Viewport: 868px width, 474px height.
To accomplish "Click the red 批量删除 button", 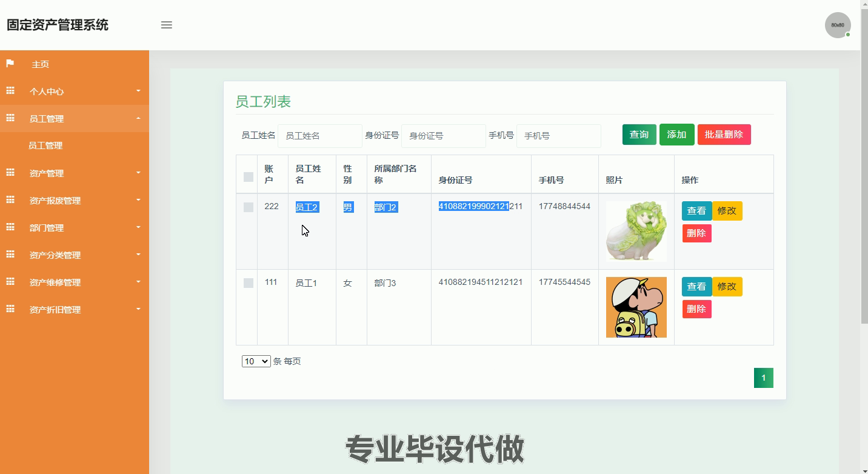I will click(724, 135).
